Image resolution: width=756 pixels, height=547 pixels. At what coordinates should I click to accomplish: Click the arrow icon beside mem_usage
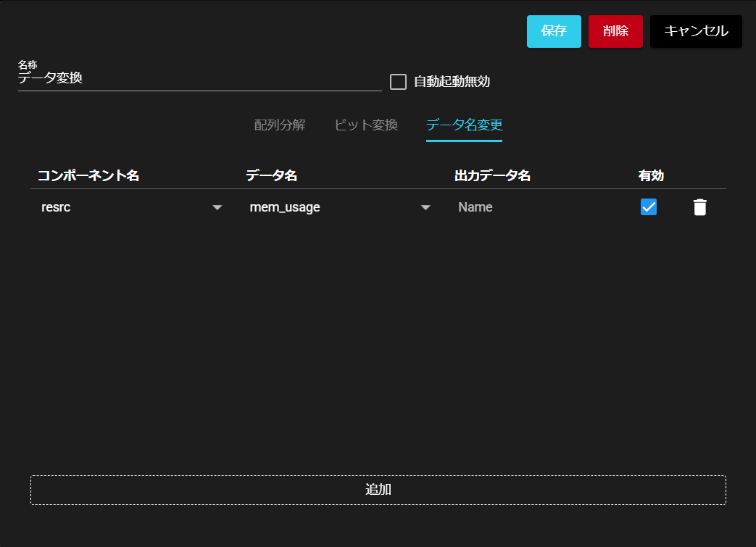(x=425, y=208)
